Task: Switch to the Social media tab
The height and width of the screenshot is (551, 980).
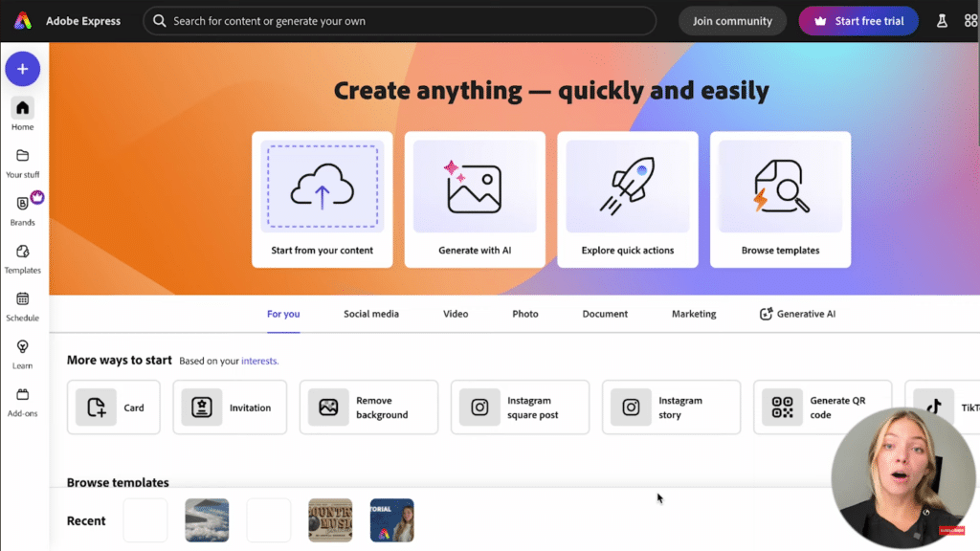Action: [371, 314]
